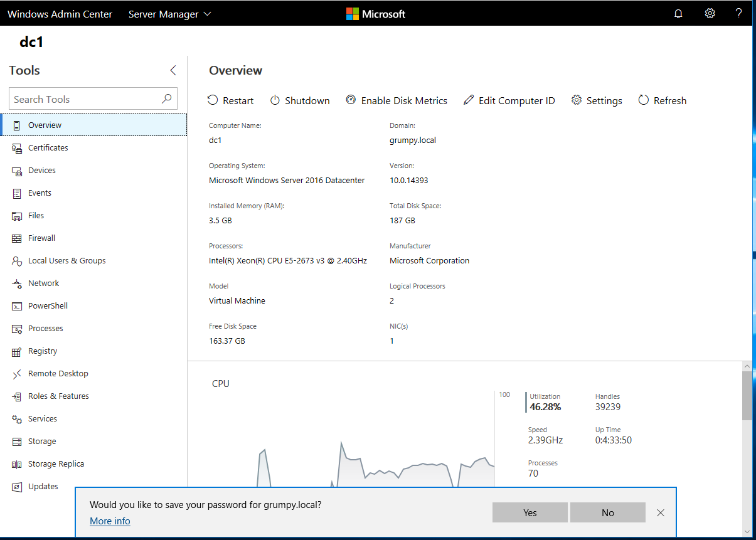Shut down the server
This screenshot has width=756, height=540.
(x=300, y=100)
